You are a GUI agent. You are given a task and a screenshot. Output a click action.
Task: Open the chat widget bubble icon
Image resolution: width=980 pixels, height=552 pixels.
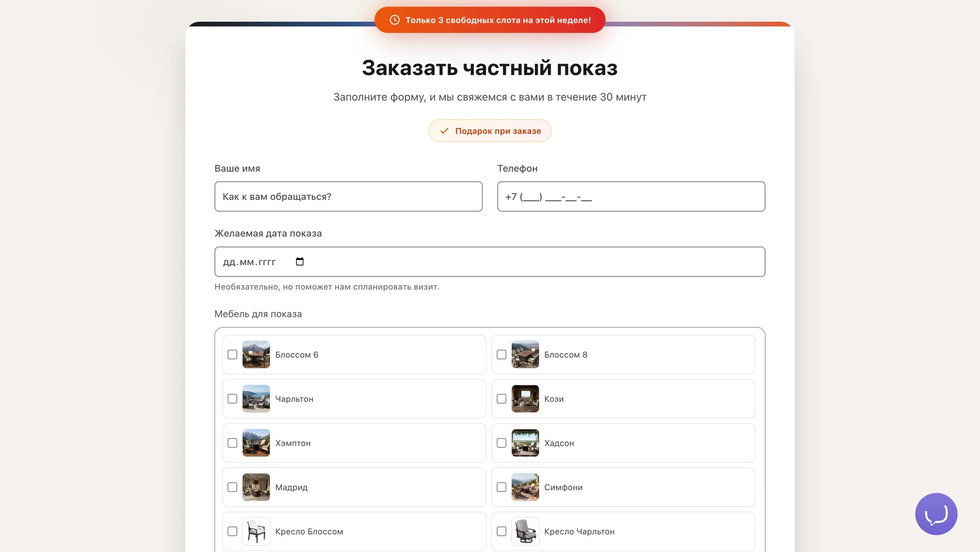point(936,514)
